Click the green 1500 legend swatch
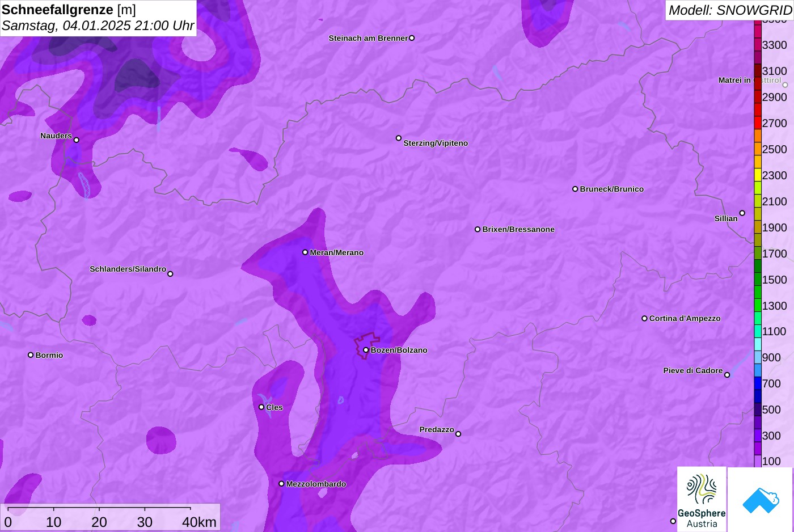 [758, 280]
